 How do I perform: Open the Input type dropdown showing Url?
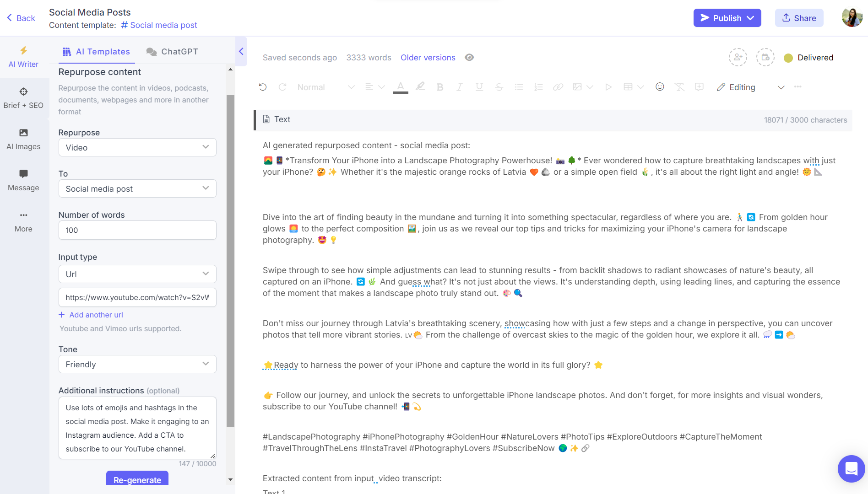(137, 274)
